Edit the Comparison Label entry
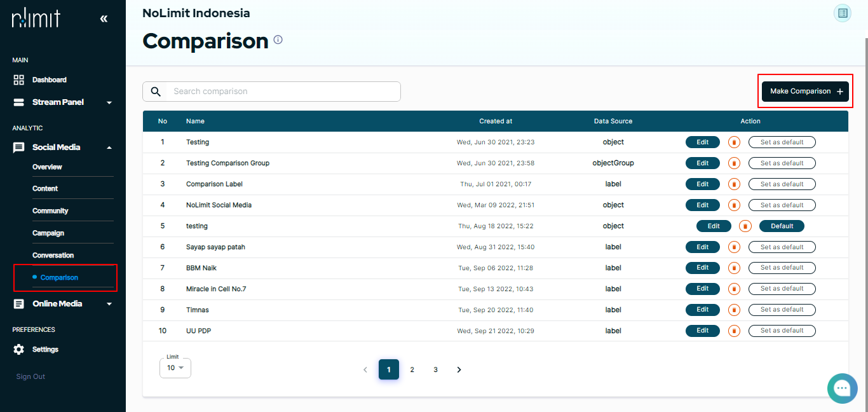Screen dimensions: 868x412 coord(703,184)
